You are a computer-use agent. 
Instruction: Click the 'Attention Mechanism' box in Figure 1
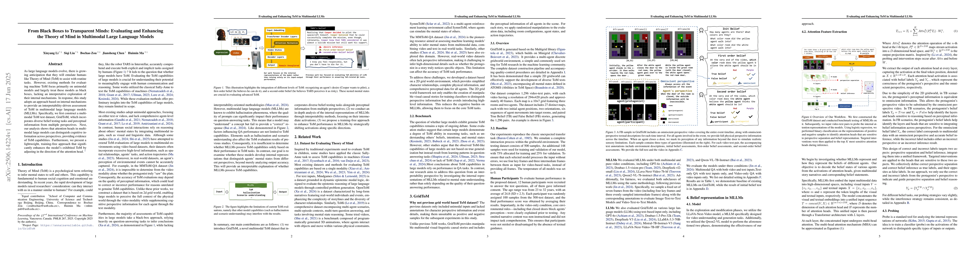[286, 43]
